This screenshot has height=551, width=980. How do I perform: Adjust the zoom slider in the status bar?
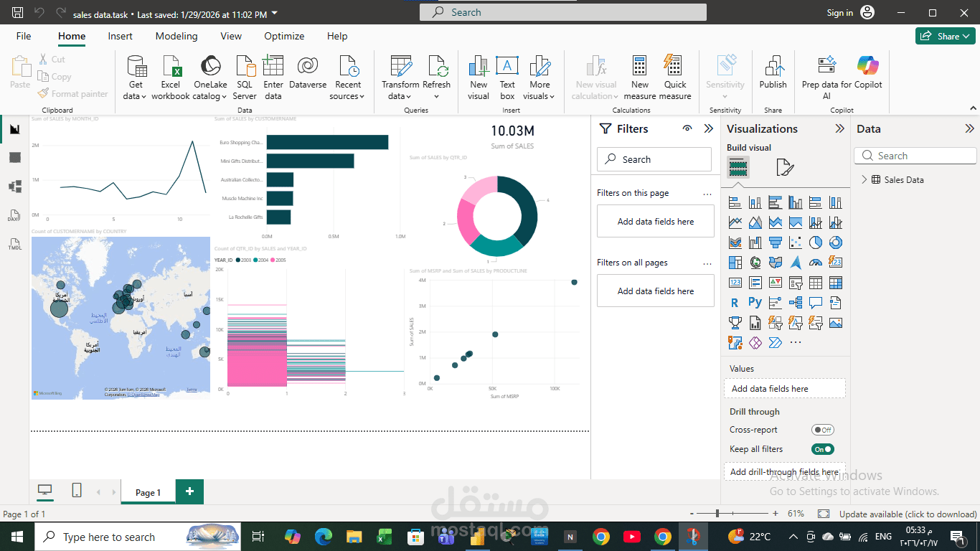tap(717, 514)
